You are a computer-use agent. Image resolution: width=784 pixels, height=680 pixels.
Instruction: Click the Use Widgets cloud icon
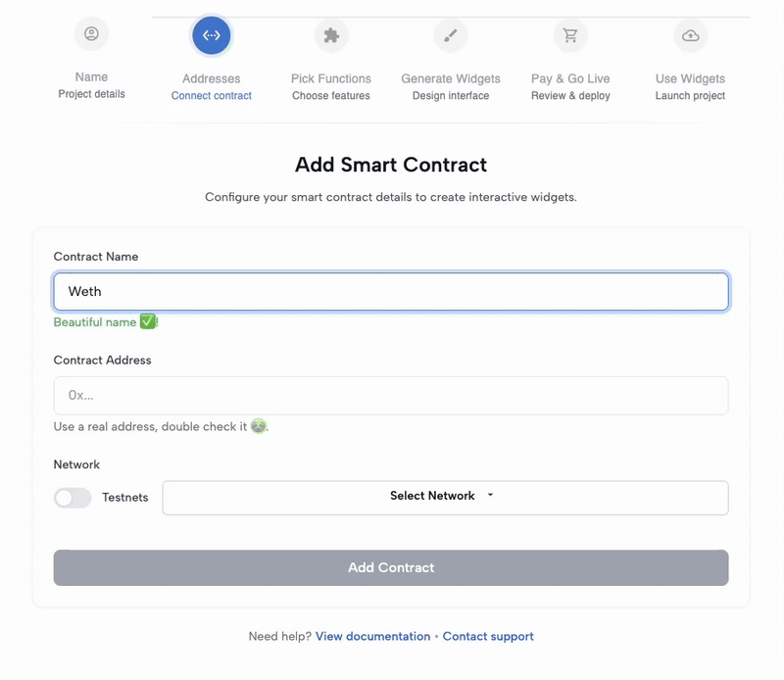coord(691,35)
